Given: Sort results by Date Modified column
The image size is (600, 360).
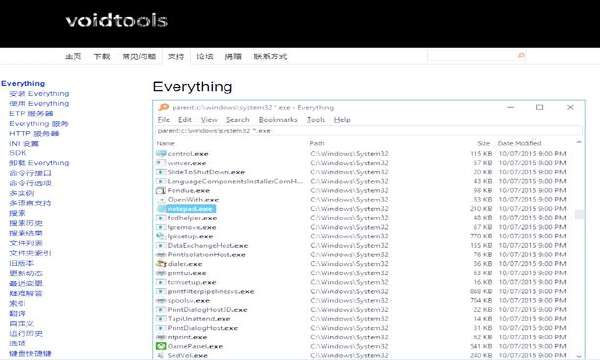Looking at the screenshot, I should [520, 143].
